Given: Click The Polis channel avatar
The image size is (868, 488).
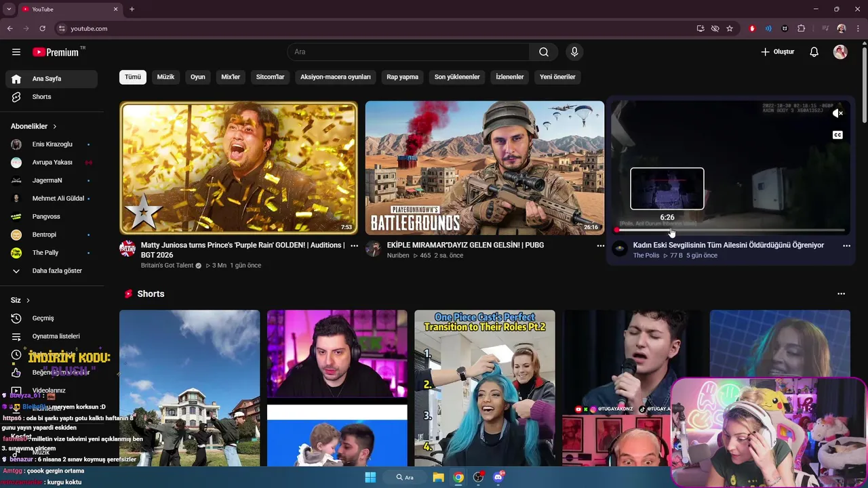Looking at the screenshot, I should 619,249.
